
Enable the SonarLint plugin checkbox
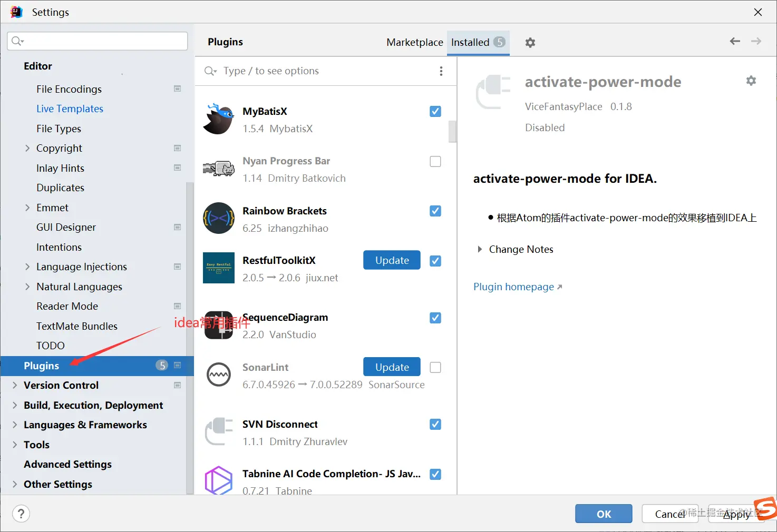435,367
